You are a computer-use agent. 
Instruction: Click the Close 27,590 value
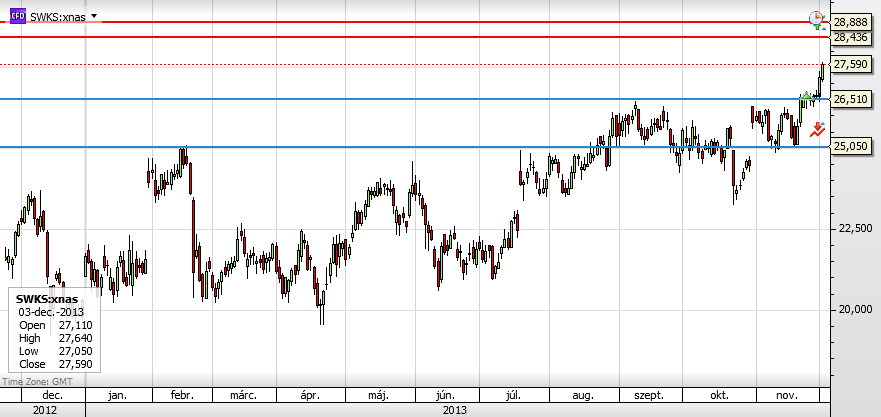(x=75, y=364)
